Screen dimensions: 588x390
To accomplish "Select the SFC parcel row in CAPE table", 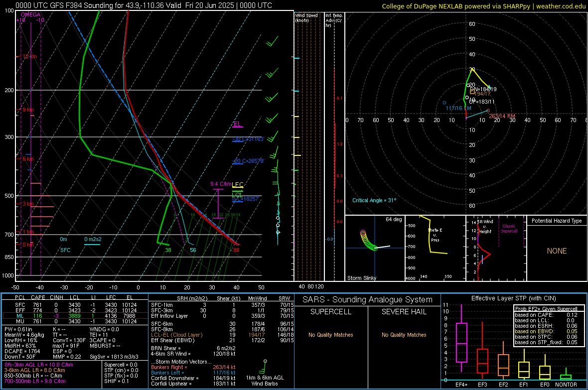I will tap(75, 305).
